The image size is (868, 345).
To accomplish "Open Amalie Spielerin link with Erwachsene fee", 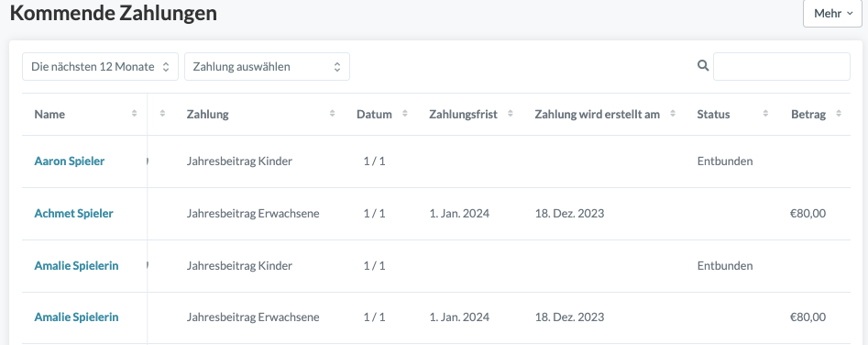I will tap(76, 317).
